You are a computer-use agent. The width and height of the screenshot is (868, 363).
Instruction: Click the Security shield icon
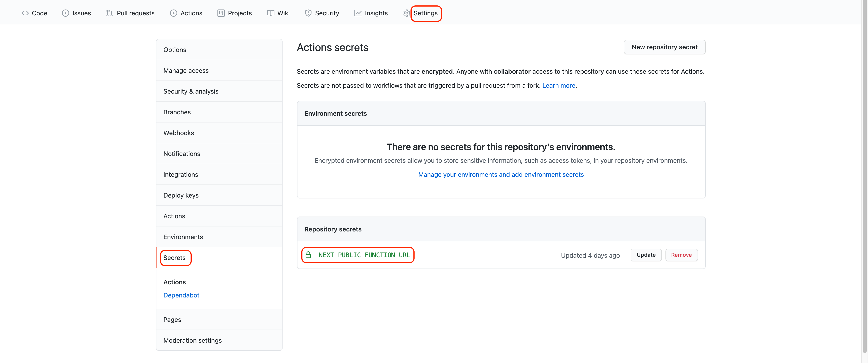pos(308,13)
